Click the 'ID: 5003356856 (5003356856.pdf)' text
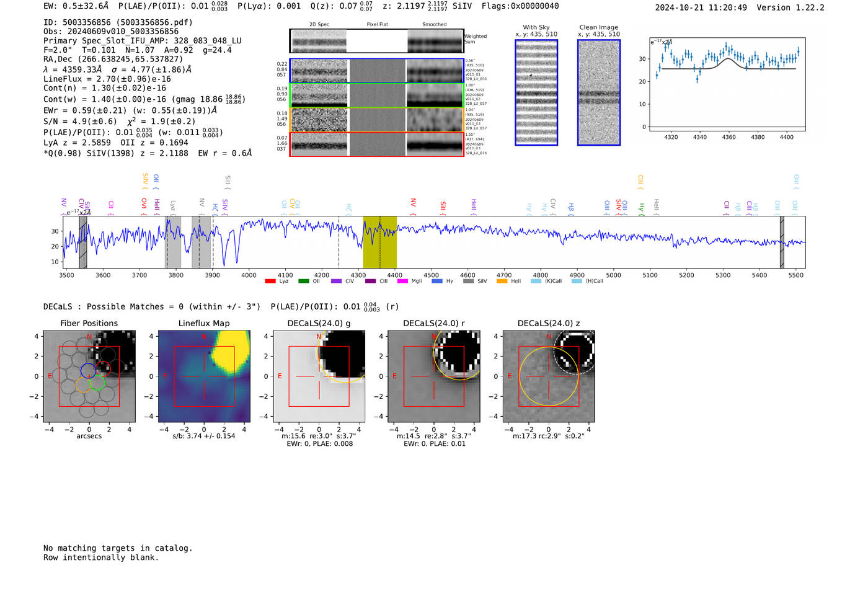868x591 pixels. (x=118, y=22)
